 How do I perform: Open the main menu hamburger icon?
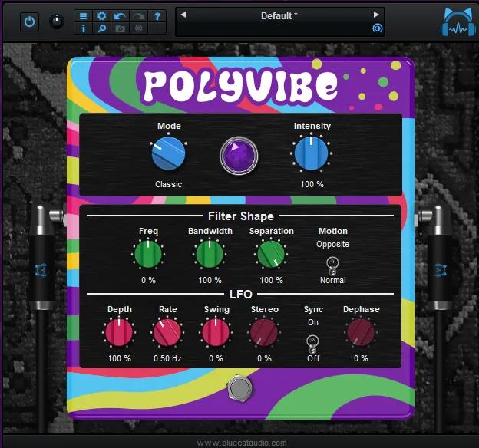click(83, 15)
